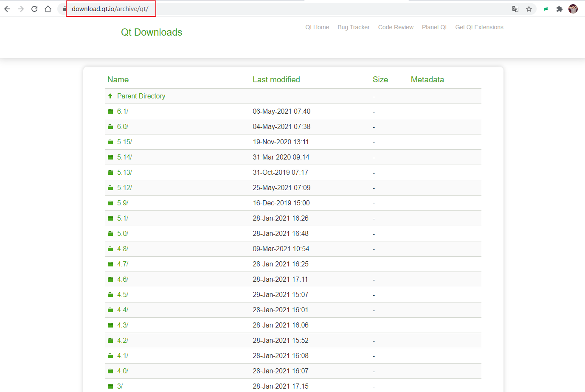Select Bug Tracker in the top navigation
Viewport: 585px width, 392px height.
pos(353,27)
